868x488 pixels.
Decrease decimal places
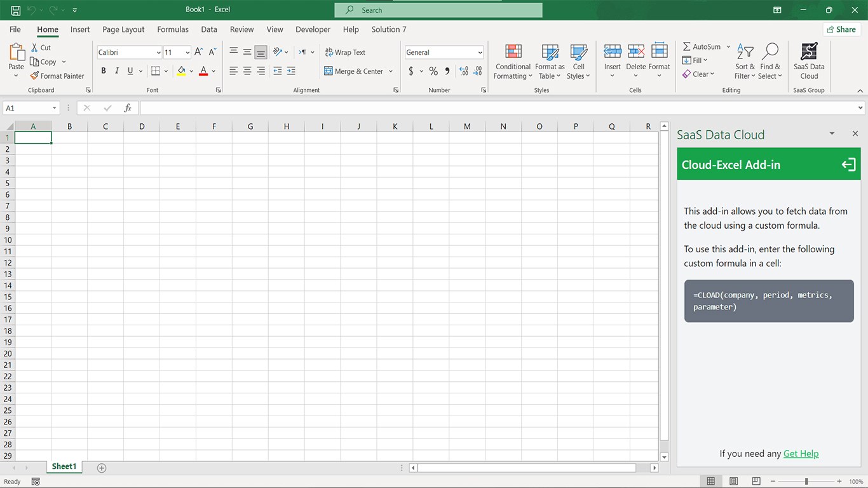478,71
